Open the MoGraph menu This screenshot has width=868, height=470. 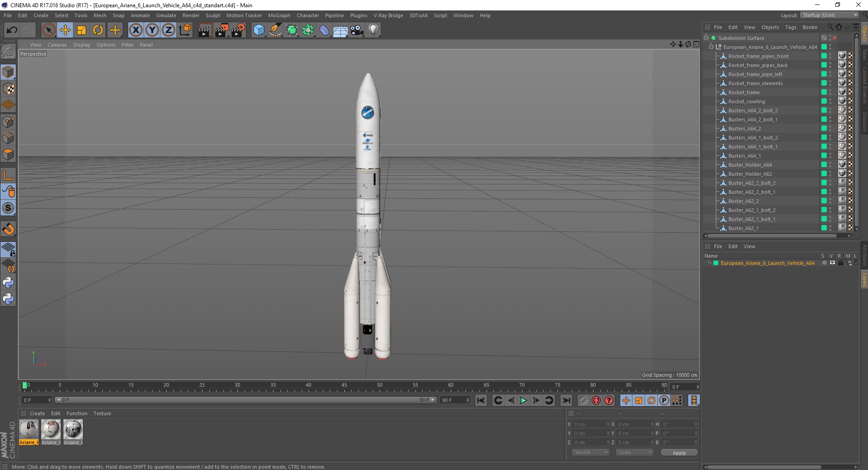pos(279,15)
